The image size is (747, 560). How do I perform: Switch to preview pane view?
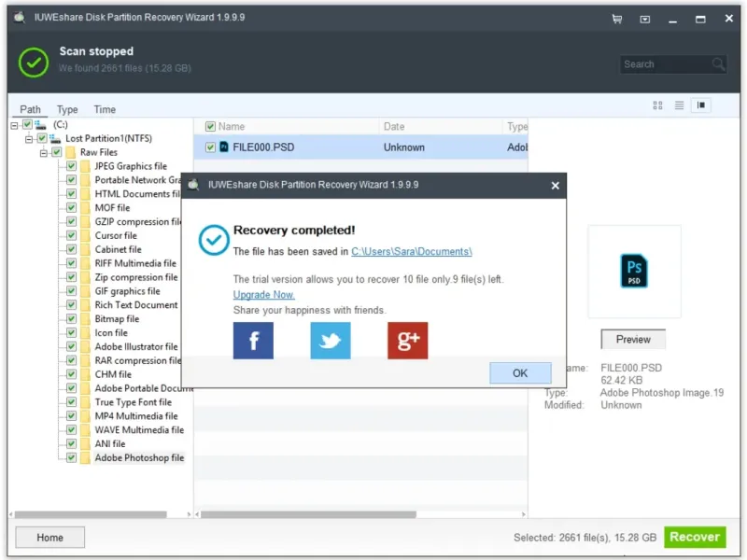pos(701,105)
